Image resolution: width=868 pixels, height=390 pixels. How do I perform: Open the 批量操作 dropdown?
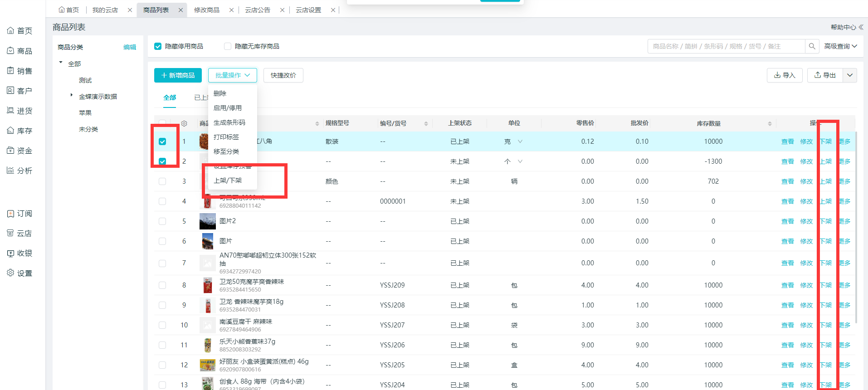(x=233, y=75)
